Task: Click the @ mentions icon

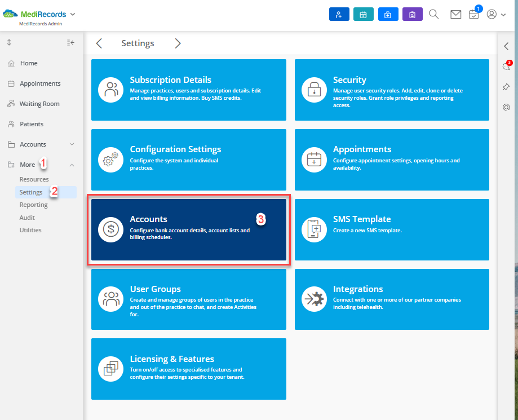Action: (506, 107)
